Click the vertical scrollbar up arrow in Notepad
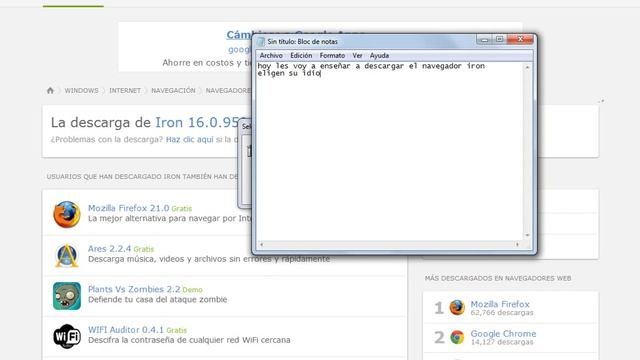The height and width of the screenshot is (360, 640). 527,67
